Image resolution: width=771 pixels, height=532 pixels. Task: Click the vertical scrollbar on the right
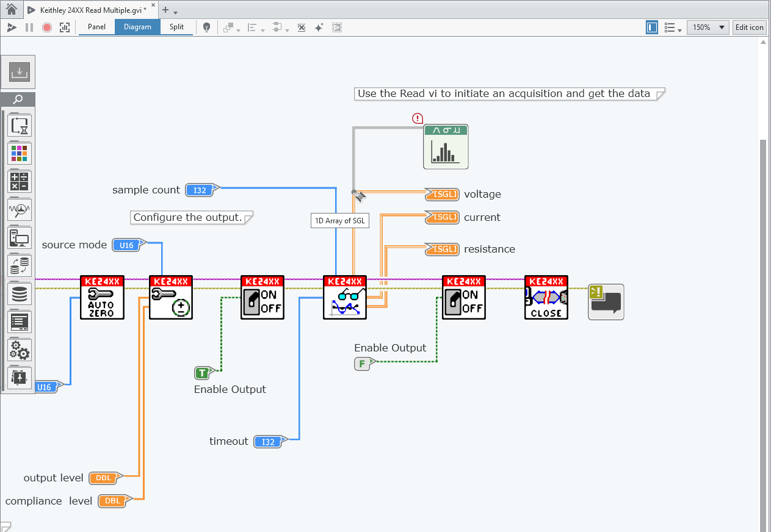(762, 305)
